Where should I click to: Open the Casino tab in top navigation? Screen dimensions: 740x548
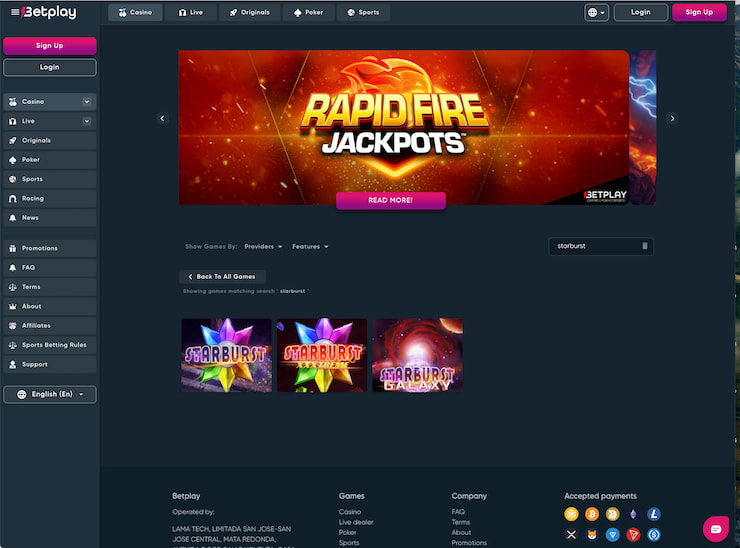click(135, 12)
